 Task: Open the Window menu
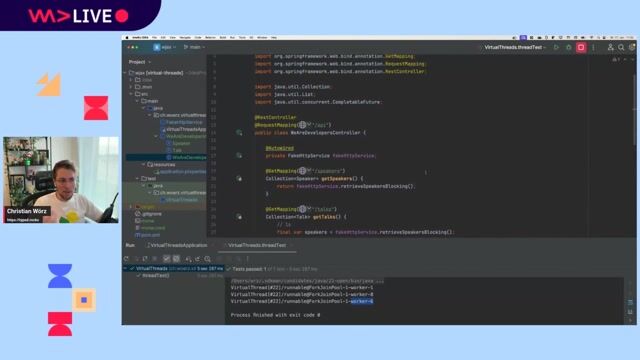tap(262, 38)
